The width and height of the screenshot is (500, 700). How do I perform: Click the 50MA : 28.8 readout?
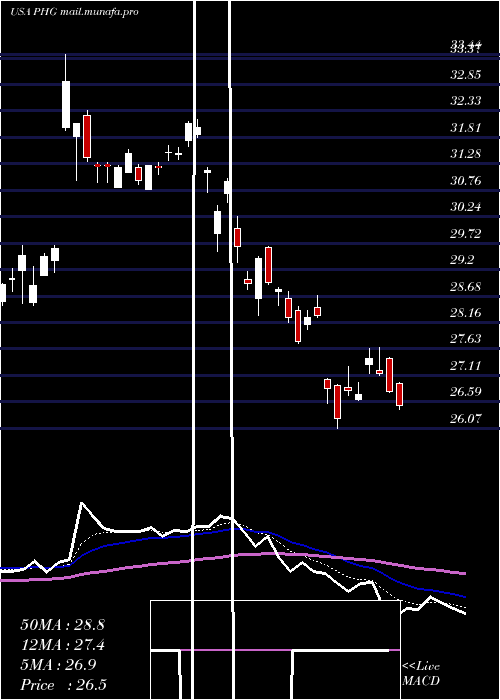pyautogui.click(x=62, y=625)
